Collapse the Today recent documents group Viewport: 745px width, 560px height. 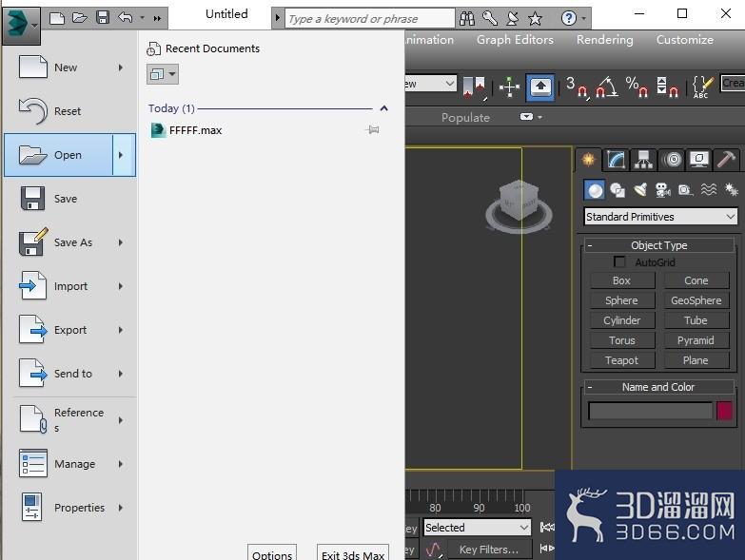point(383,108)
